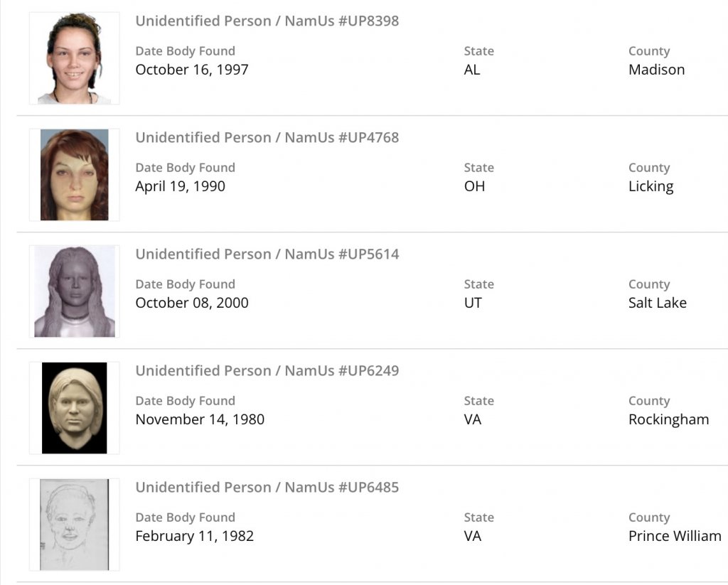This screenshot has height=585, width=728.
Task: View the gray 3D bust thumbnail for UP5614
Action: coord(74,291)
